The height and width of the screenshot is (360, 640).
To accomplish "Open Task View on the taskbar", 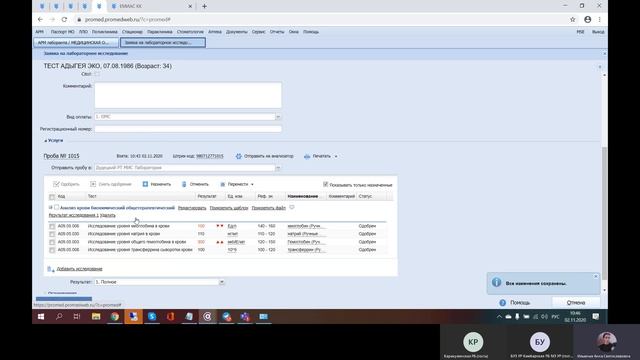I will tap(77, 316).
